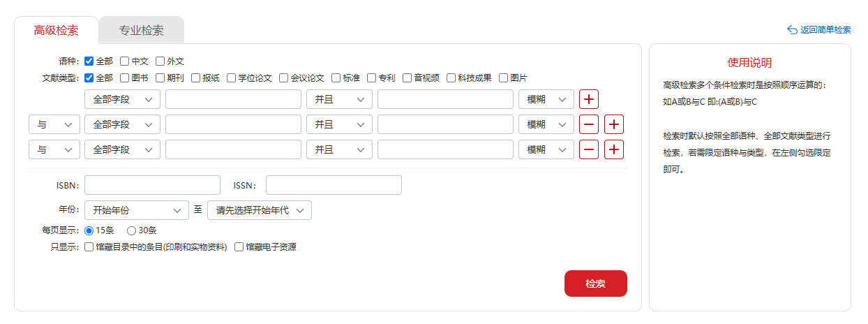Expand the 开始年份 start year dropdown

137,210
